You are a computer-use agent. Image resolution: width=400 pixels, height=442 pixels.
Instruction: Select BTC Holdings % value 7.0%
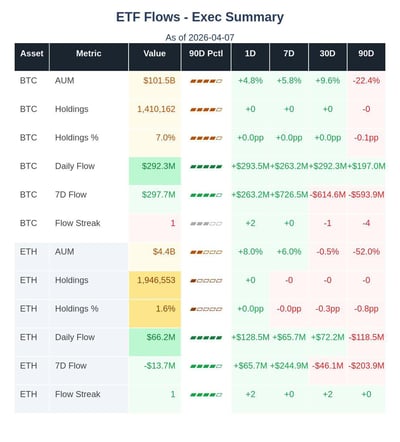coord(165,138)
